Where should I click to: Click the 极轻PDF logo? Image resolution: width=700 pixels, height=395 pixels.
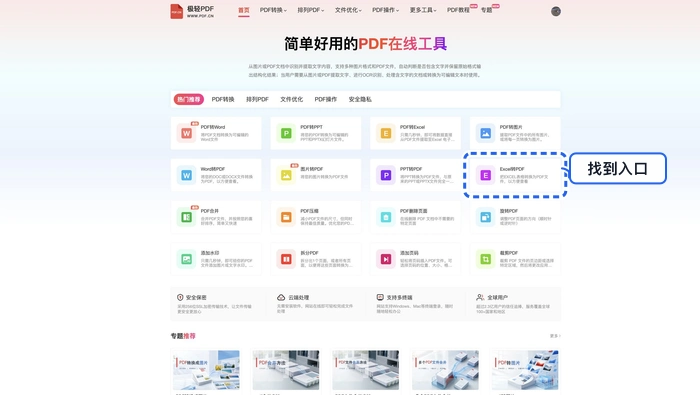(x=192, y=11)
